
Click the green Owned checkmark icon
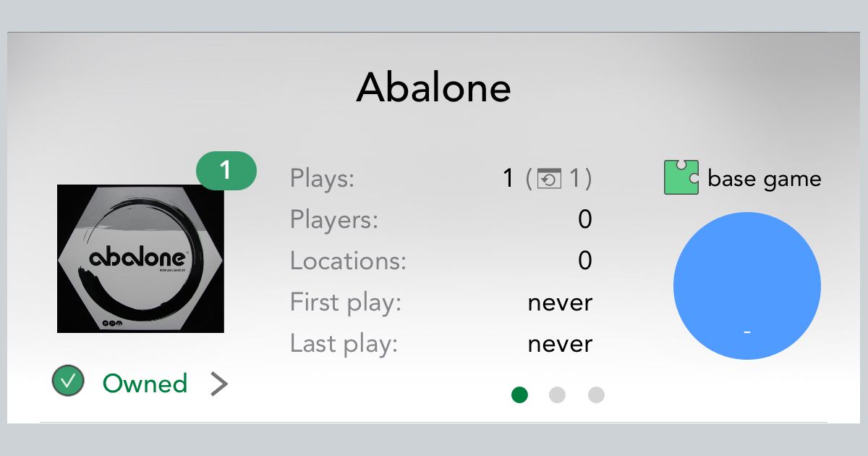point(68,381)
